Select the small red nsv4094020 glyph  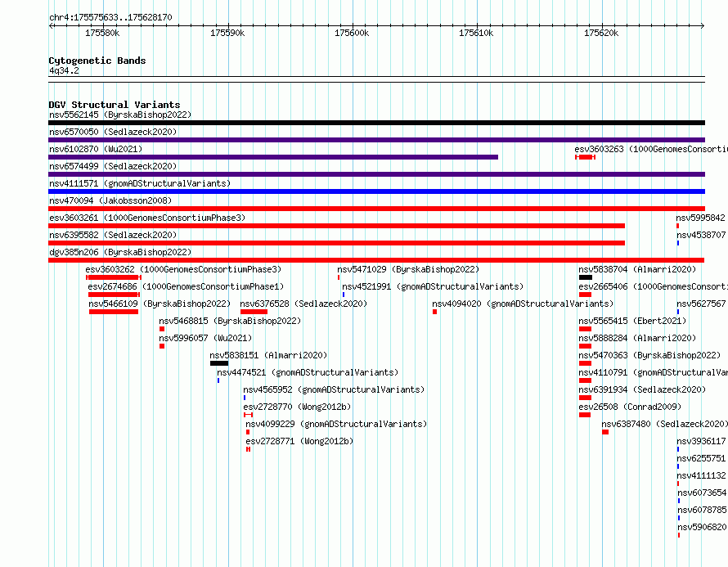coord(434,312)
